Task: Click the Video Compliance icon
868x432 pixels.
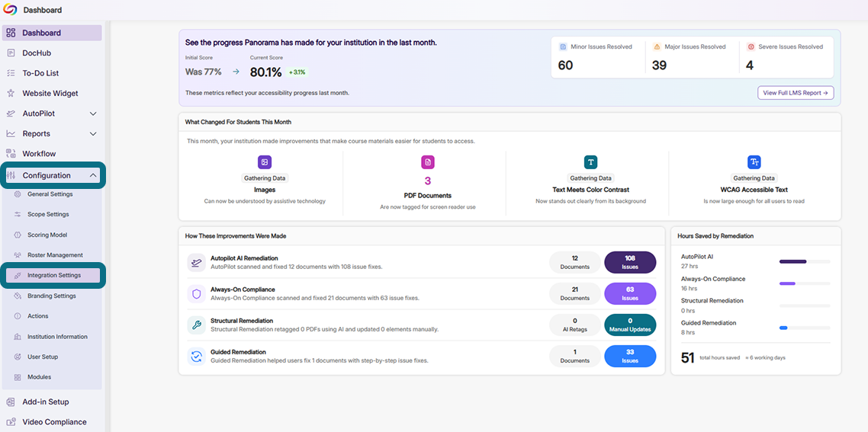Action: (x=11, y=422)
